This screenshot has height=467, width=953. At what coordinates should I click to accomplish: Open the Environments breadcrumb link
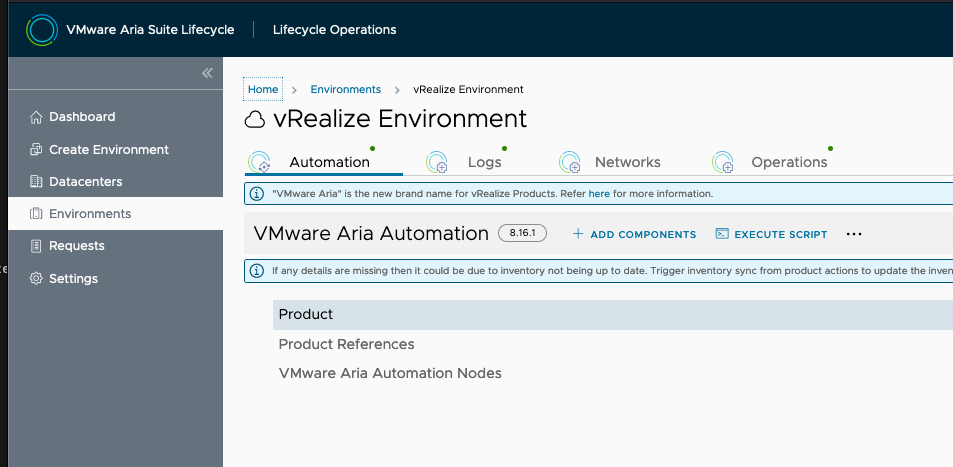pos(345,89)
